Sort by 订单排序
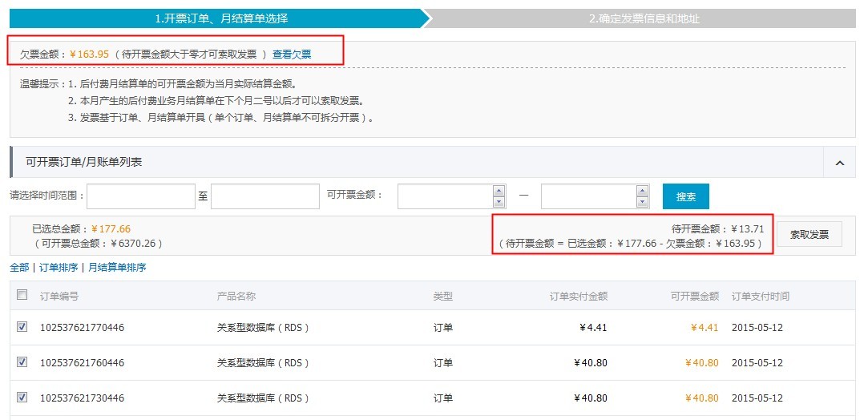868x420 pixels. (60, 268)
